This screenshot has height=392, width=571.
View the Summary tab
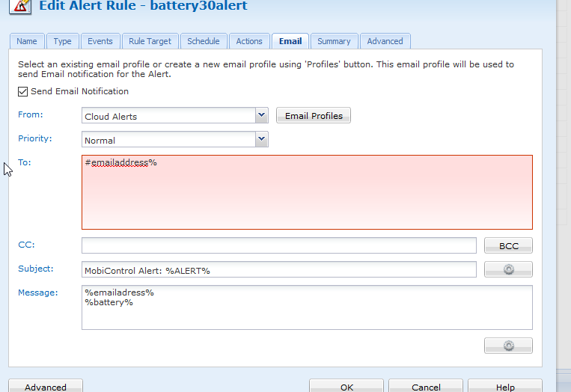(x=334, y=41)
